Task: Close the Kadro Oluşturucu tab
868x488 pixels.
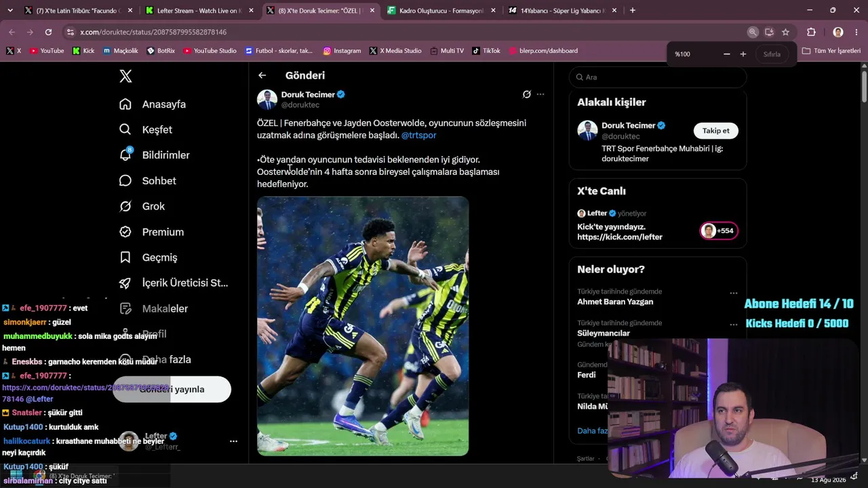Action: pyautogui.click(x=493, y=11)
